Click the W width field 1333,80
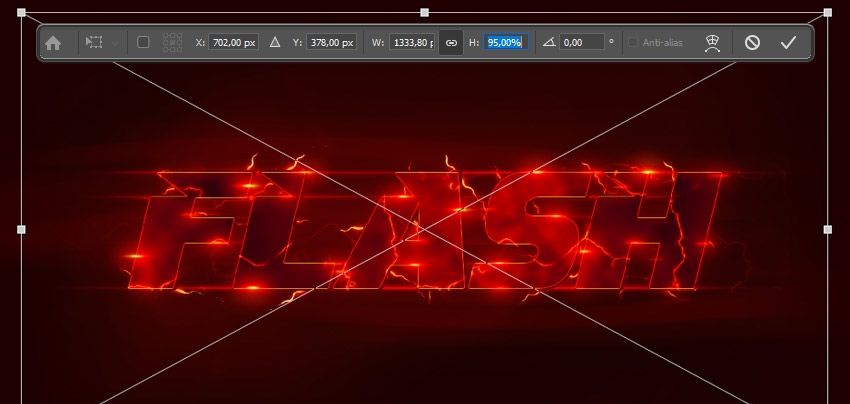The width and height of the screenshot is (850, 404). pyautogui.click(x=412, y=42)
